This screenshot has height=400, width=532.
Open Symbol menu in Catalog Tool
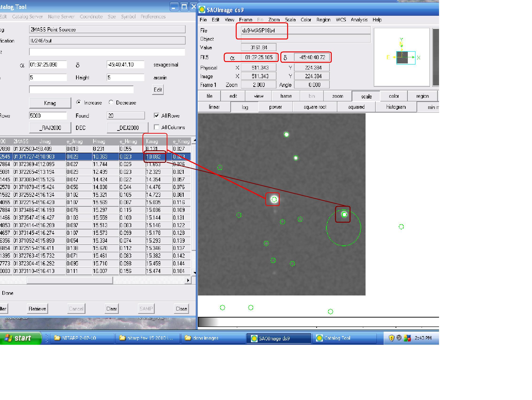[128, 17]
